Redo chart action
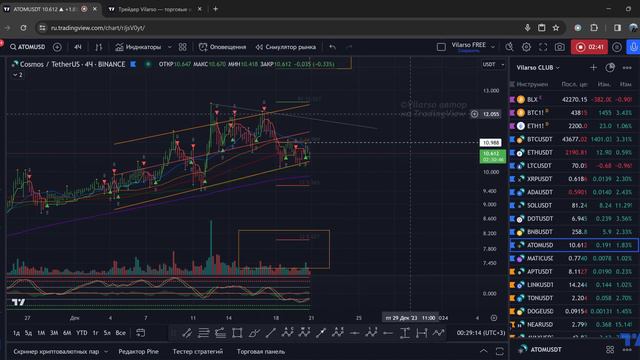 [x=349, y=47]
